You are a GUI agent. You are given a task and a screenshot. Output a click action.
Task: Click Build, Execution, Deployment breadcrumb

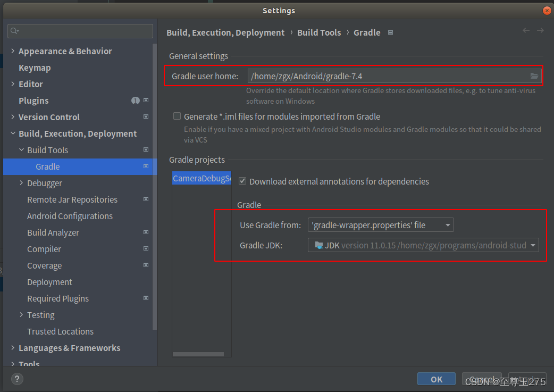[x=225, y=33]
